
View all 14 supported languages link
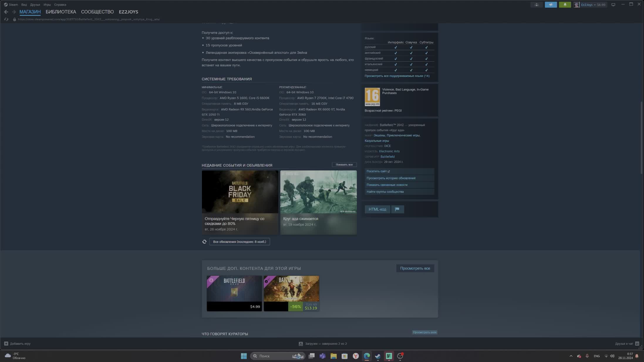tap(397, 76)
